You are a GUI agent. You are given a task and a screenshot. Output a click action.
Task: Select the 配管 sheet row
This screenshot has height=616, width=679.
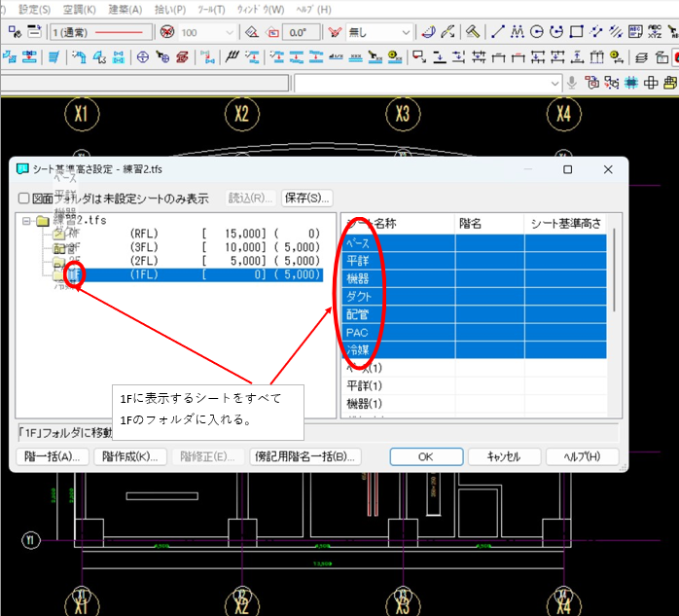coord(474,314)
